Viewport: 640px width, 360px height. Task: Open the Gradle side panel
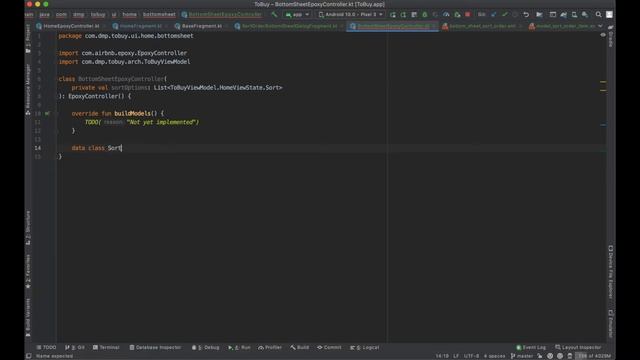point(611,36)
